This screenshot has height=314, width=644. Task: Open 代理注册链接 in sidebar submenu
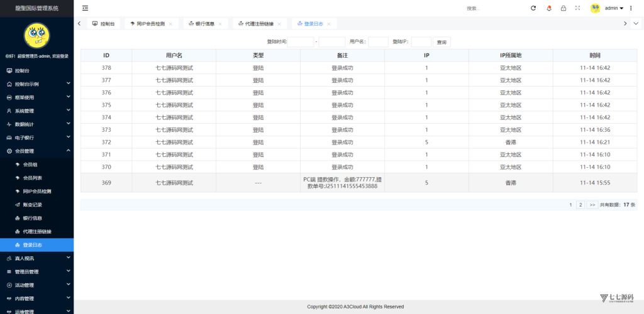point(37,232)
